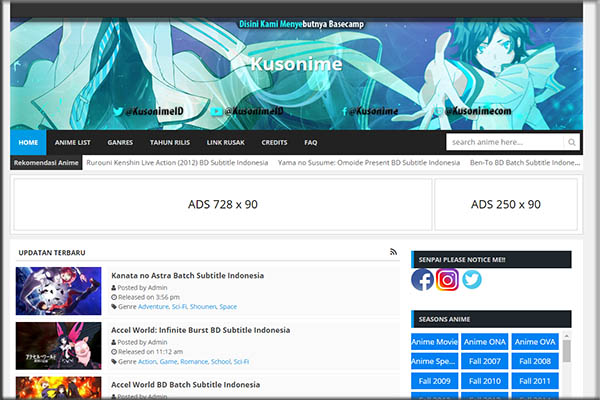Open Accel World Infinite Burst thumbnail
Image resolution: width=600 pixels, height=400 pixels.
[59, 346]
